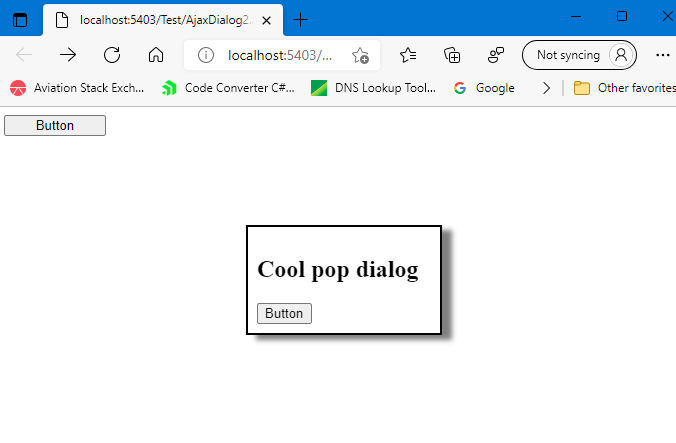Click the Button inside Cool pop dialog
Screen dimensions: 676x443
(284, 313)
